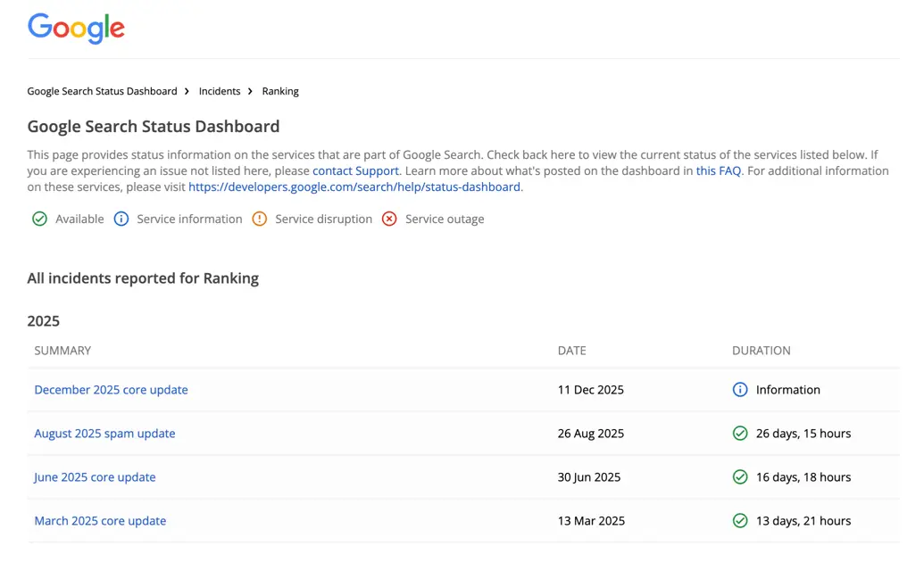Click the green check beside June 2025 core update
Screen dimensions: 924x571
[x=740, y=476]
